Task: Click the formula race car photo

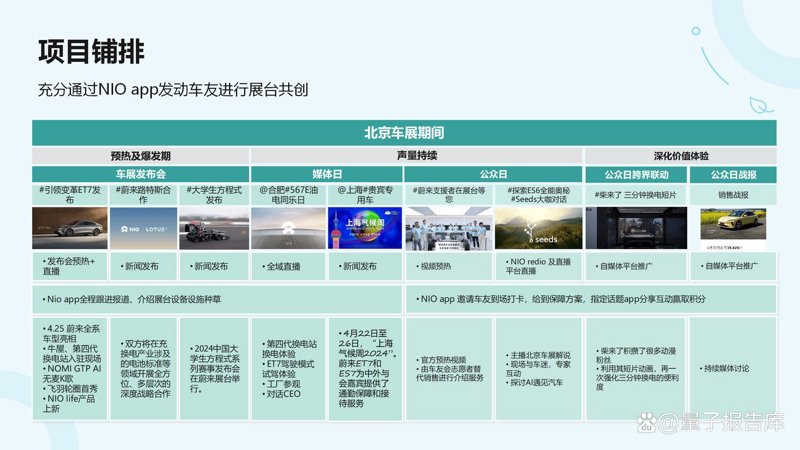Action: click(214, 228)
